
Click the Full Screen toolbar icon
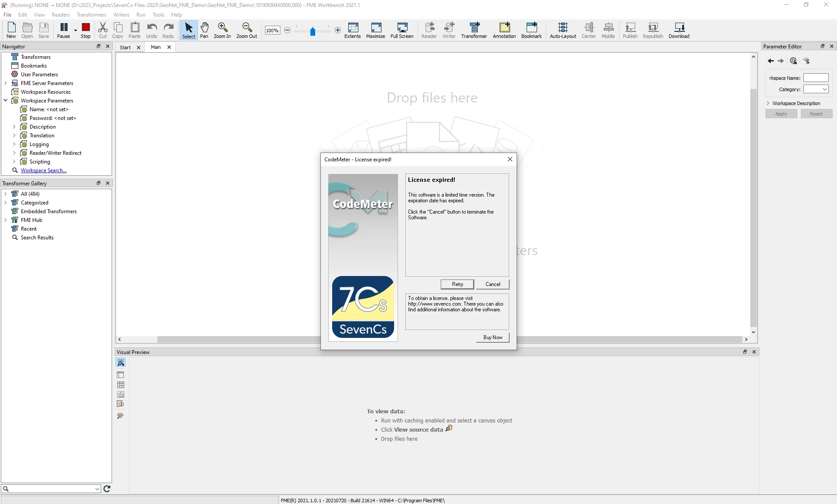(x=401, y=30)
